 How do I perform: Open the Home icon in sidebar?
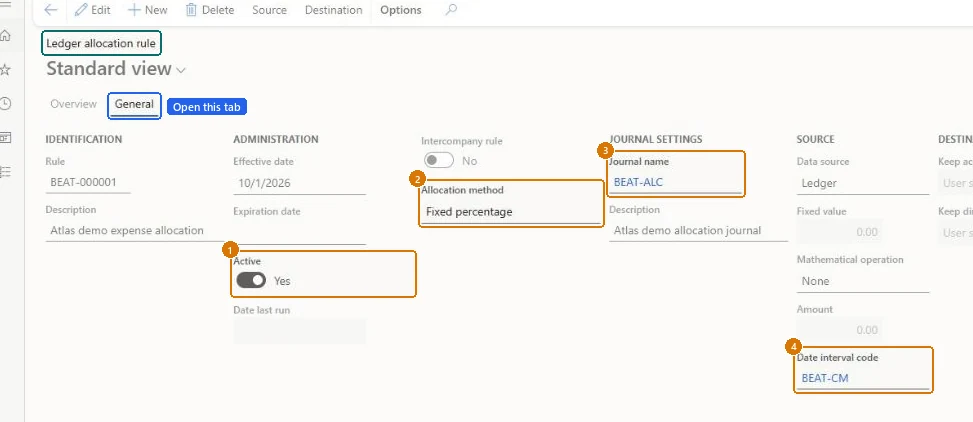pos(6,35)
